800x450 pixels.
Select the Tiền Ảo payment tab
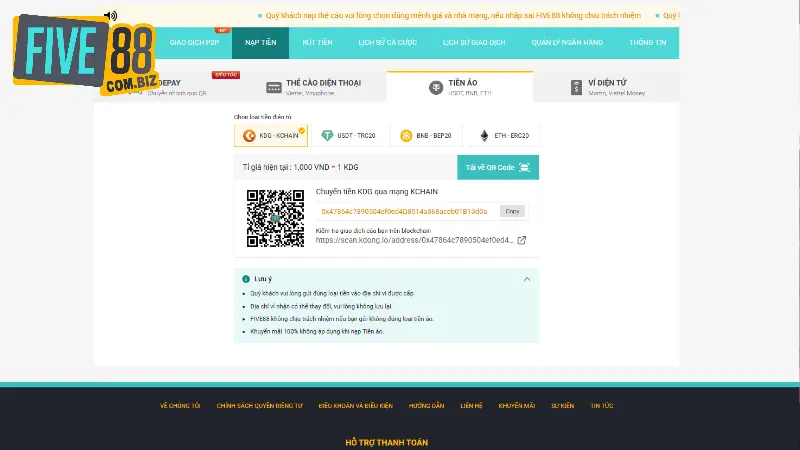460,87
